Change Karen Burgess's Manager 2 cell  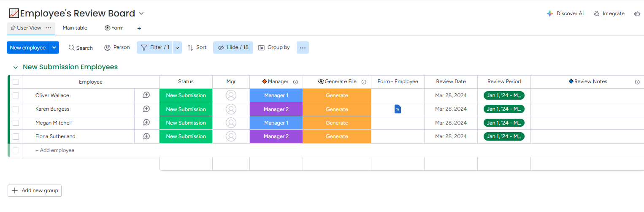pyautogui.click(x=276, y=109)
